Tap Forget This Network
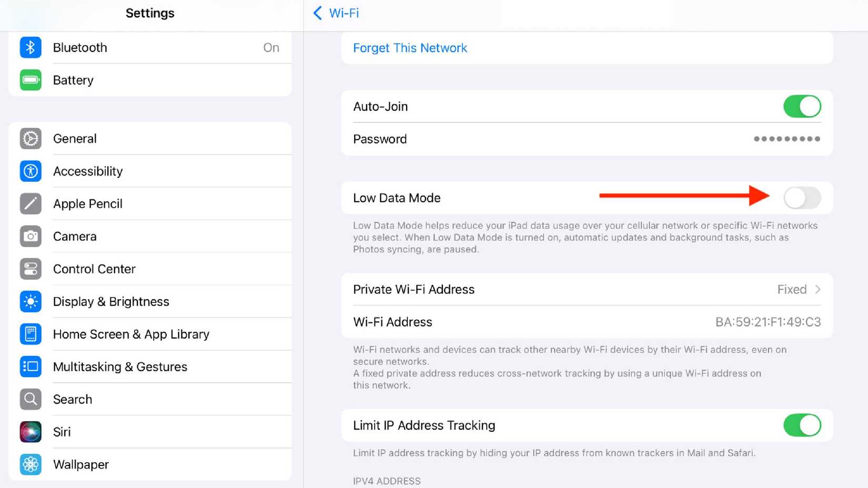This screenshot has height=488, width=868. (x=410, y=48)
